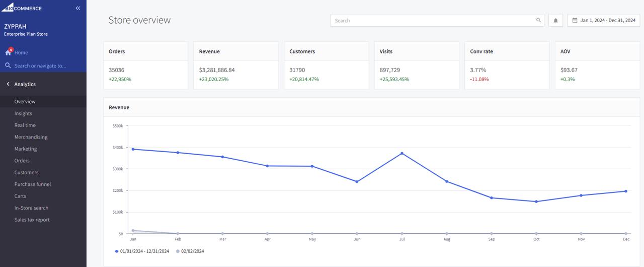Collapse the sidebar with double chevron icon
Screen dimensions: 644x267
[x=78, y=8]
